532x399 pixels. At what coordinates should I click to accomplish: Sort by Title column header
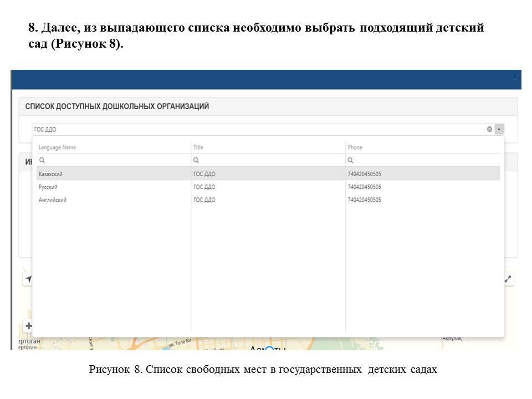click(198, 147)
